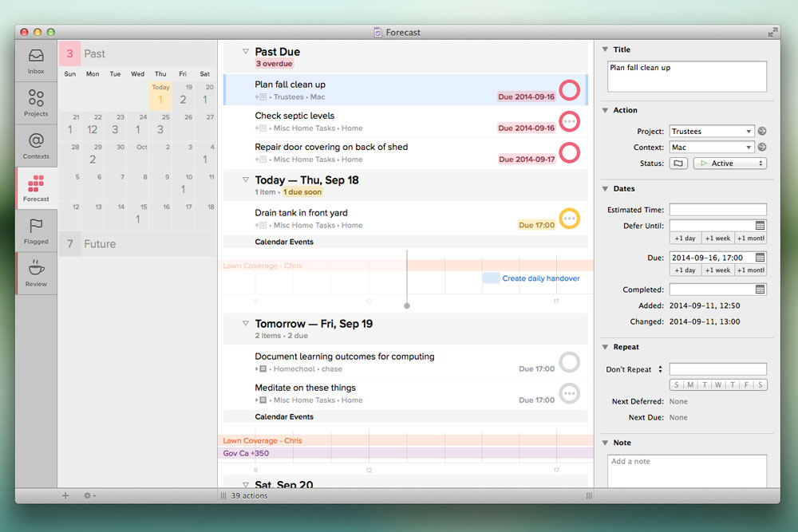798x532 pixels.
Task: Toggle full screen with the arrows icon
Action: coord(772,33)
